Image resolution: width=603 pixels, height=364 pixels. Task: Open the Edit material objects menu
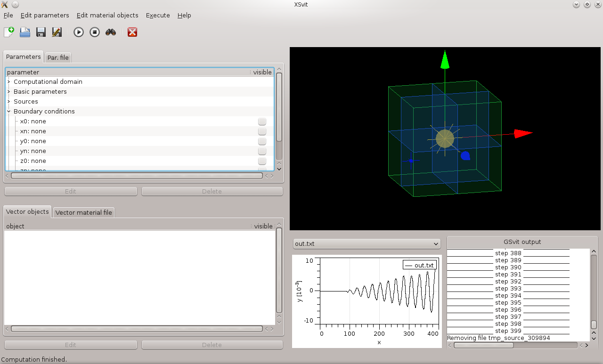(x=107, y=15)
